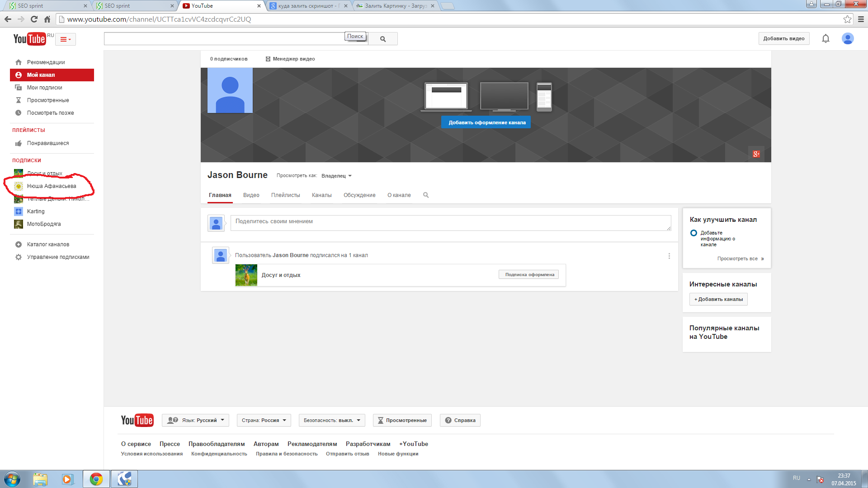Viewport: 868px width, 488px height.
Task: Click Просмотреть все link
Action: (741, 259)
